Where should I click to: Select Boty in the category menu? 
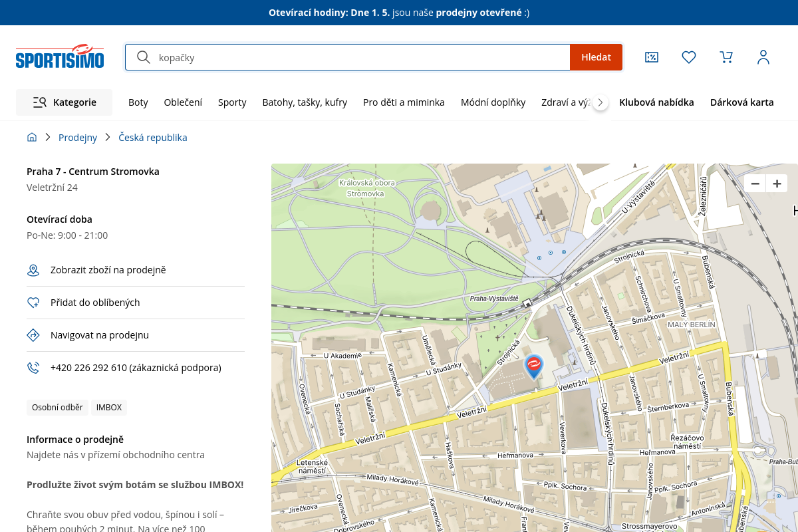click(x=138, y=102)
